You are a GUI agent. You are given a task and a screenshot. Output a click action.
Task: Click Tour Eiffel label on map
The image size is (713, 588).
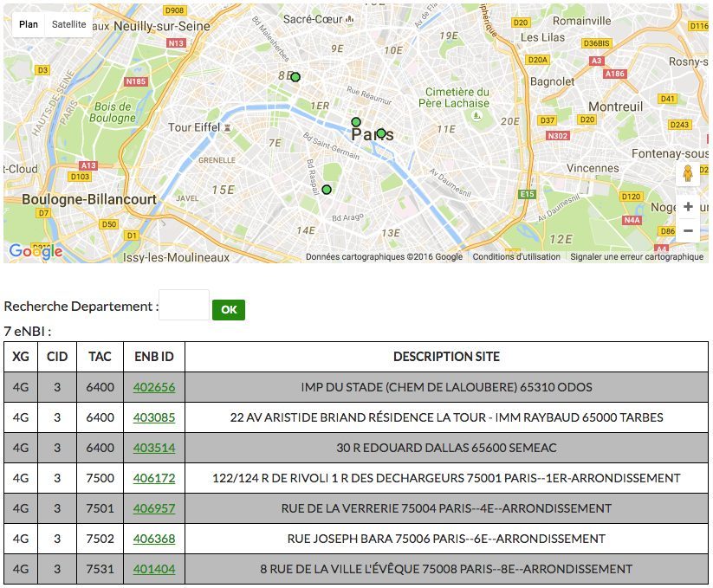coord(194,127)
